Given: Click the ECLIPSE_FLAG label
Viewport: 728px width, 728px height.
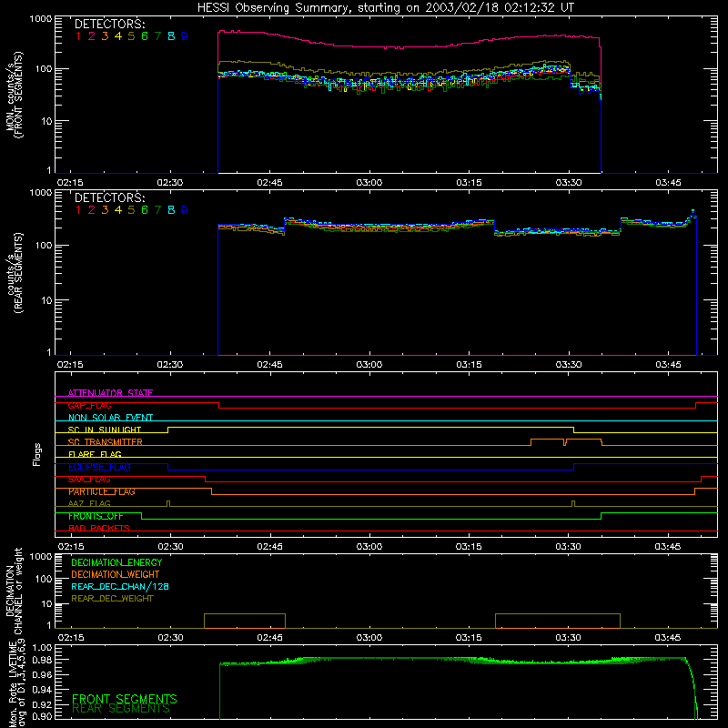Looking at the screenshot, I should pos(99,467).
